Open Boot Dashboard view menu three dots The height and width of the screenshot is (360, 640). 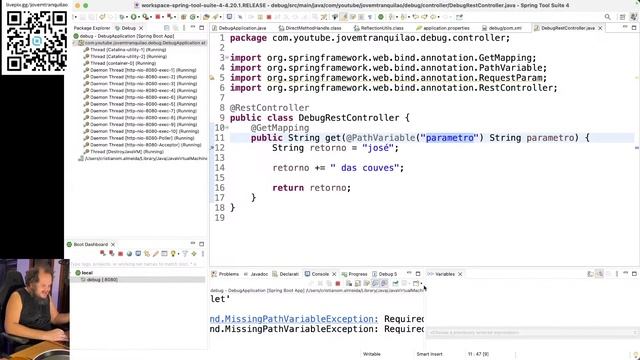(x=203, y=253)
